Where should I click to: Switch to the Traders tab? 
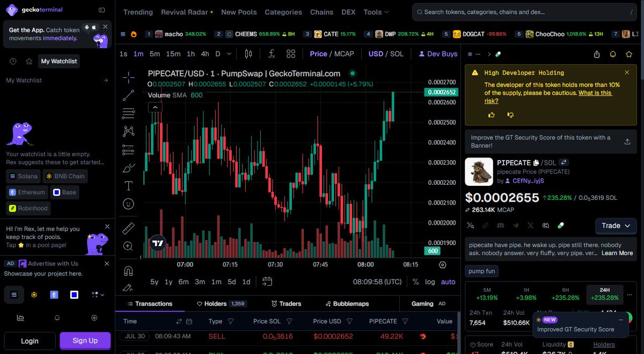pos(286,304)
